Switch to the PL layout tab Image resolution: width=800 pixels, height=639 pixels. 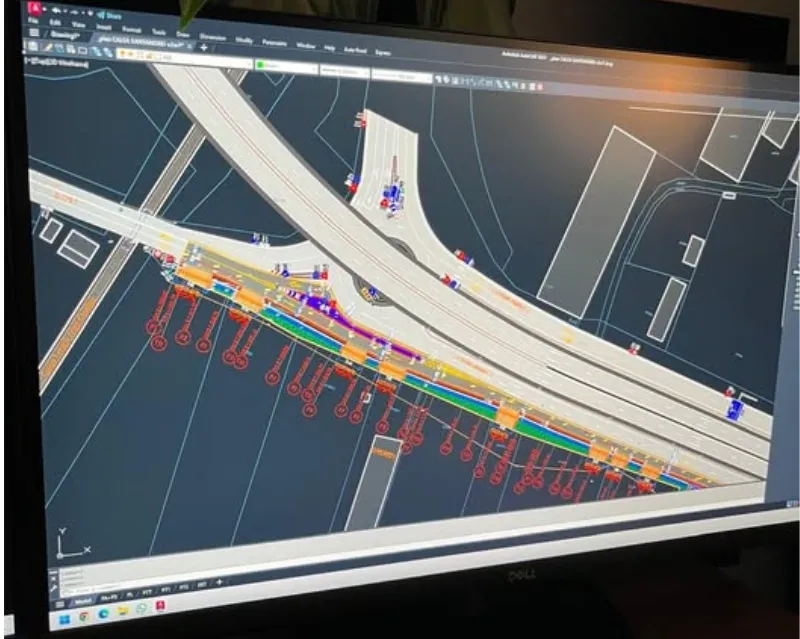(131, 595)
